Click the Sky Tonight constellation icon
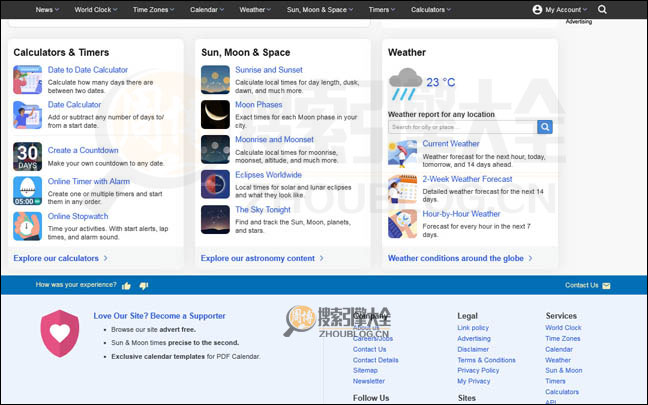The height and width of the screenshot is (405, 648). coord(215,219)
